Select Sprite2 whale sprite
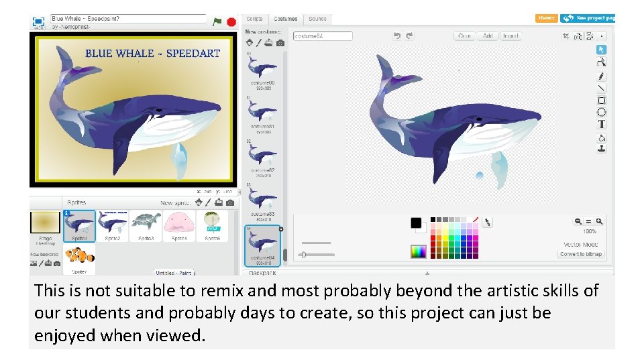Viewport: 644px width, 362px height. [112, 226]
